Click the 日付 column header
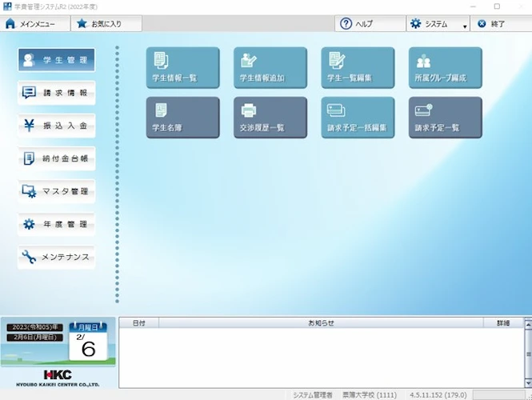Viewport: 532px width, 400px height. pos(138,323)
